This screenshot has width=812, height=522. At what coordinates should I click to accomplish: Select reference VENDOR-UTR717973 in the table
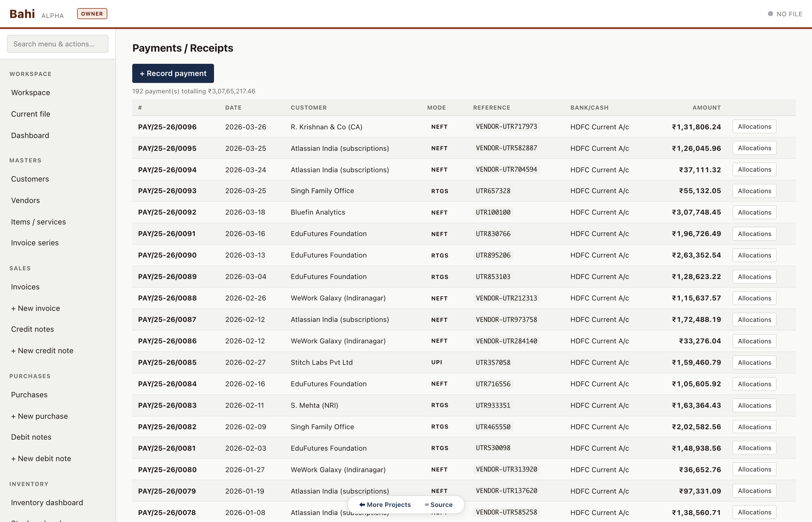pos(506,126)
